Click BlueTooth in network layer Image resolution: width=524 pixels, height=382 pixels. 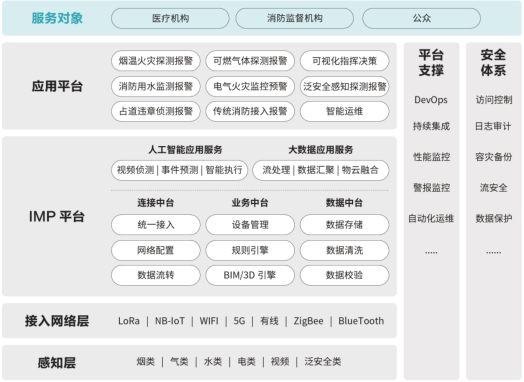point(361,321)
